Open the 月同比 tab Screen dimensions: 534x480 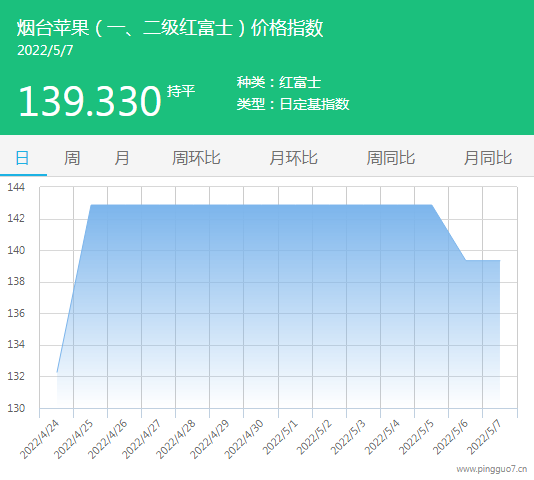[488, 158]
